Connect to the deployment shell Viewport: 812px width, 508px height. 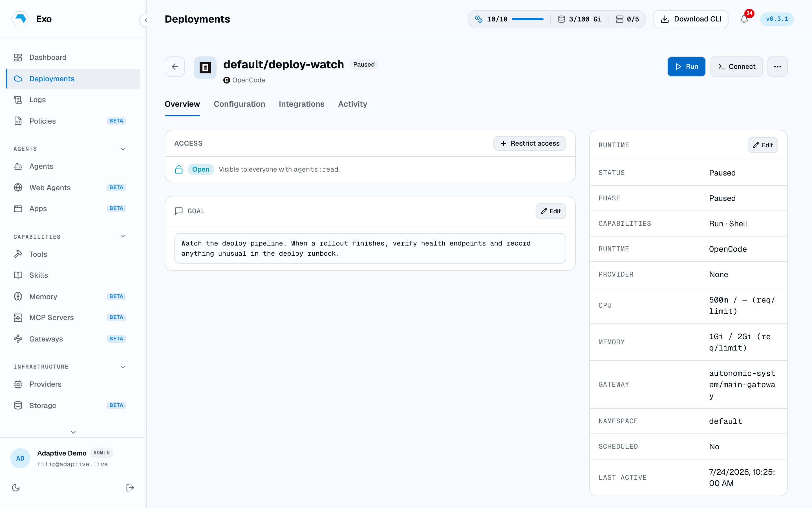(x=736, y=67)
